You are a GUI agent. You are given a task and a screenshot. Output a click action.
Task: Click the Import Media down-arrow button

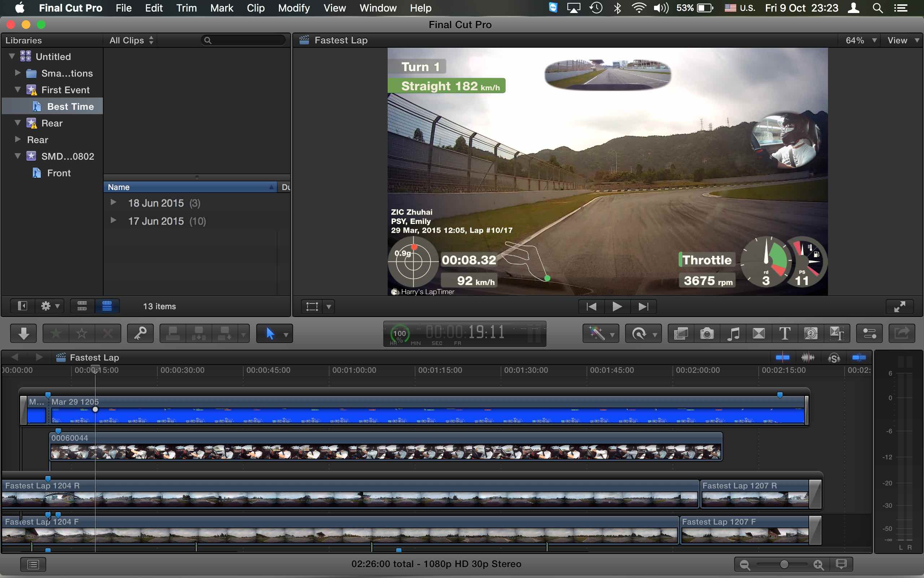[24, 333]
